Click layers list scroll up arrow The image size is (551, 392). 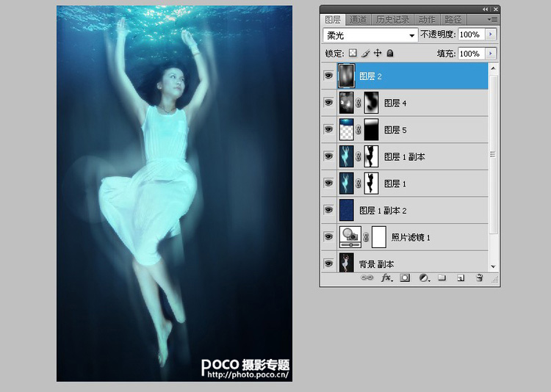coord(493,68)
